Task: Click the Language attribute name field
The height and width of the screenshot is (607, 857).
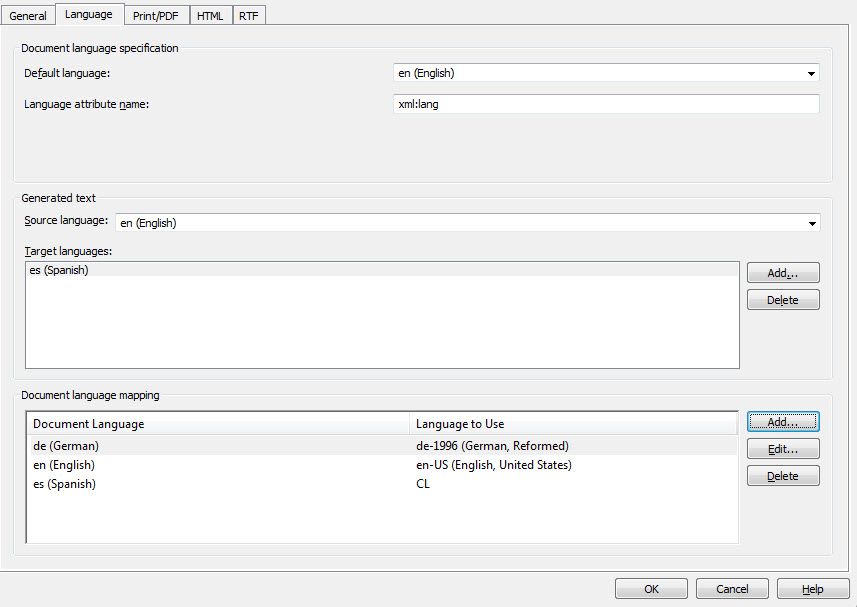Action: pyautogui.click(x=606, y=104)
